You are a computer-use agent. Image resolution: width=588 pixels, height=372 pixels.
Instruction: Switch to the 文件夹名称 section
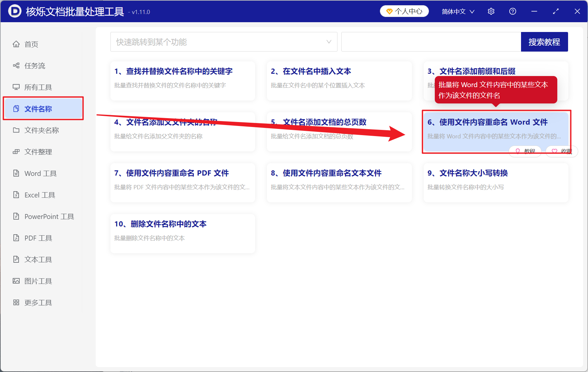point(41,130)
